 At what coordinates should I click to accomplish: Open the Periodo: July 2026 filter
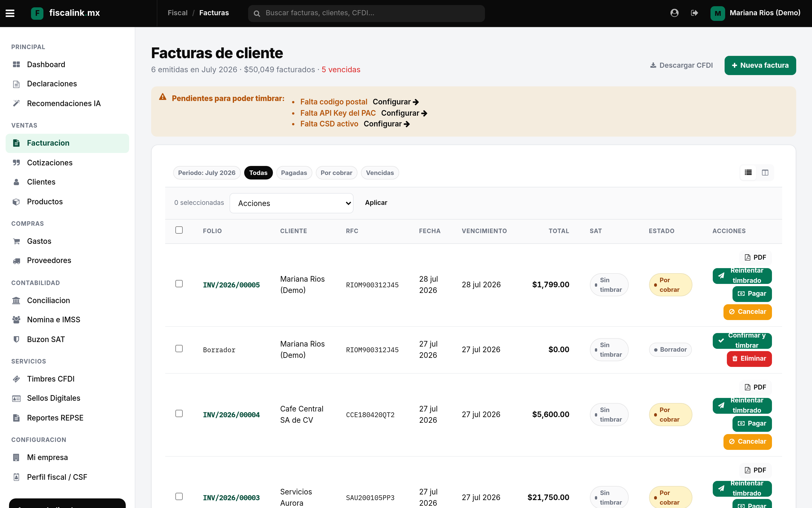coord(207,173)
